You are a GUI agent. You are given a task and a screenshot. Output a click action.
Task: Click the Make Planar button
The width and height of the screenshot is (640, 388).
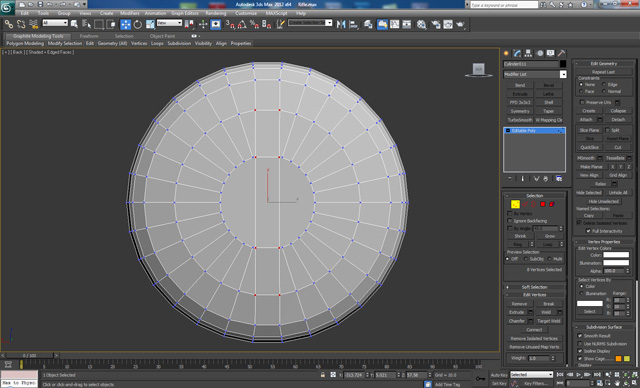591,166
